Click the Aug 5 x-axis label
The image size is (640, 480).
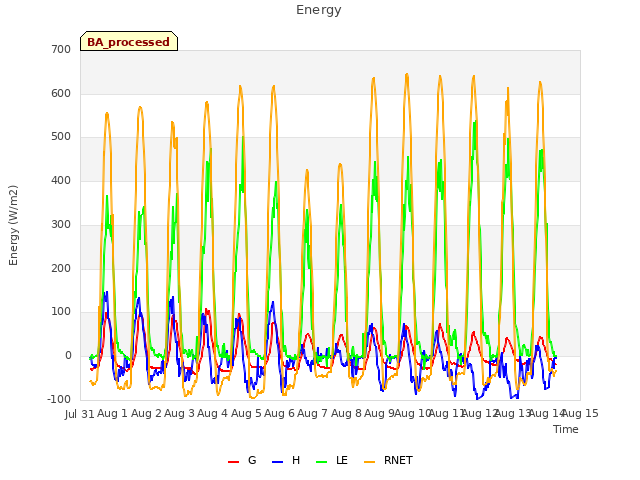click(x=246, y=413)
